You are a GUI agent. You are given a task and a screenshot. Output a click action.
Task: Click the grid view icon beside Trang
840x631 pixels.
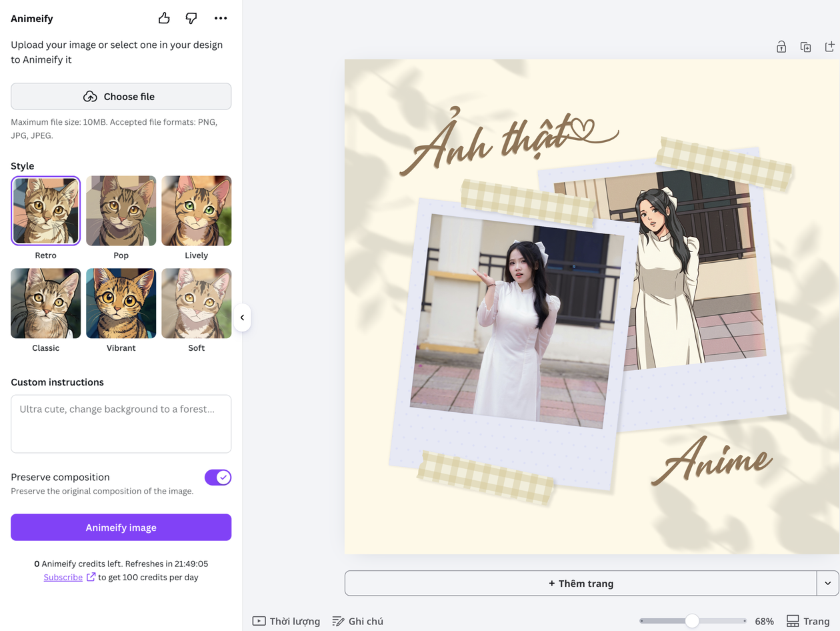[x=793, y=621]
